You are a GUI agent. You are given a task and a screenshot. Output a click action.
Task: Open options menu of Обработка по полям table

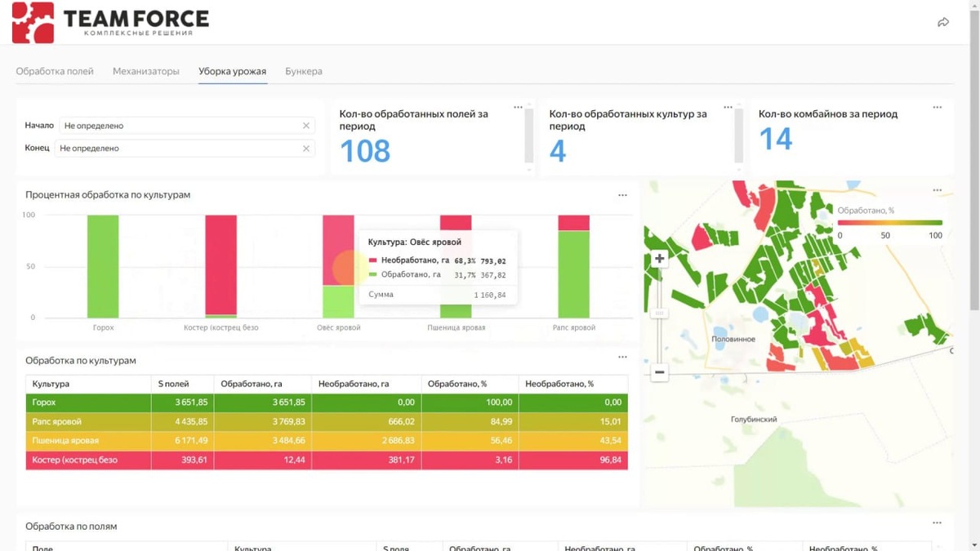pos(938,522)
